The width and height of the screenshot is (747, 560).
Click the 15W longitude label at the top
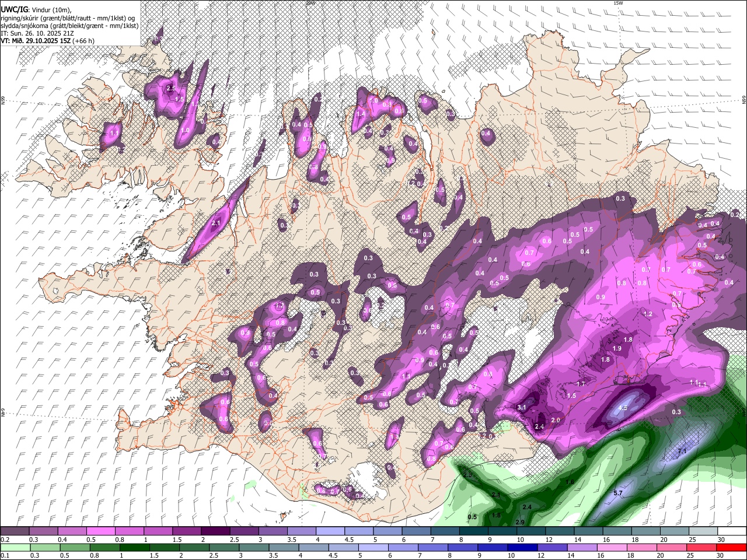pos(618,3)
